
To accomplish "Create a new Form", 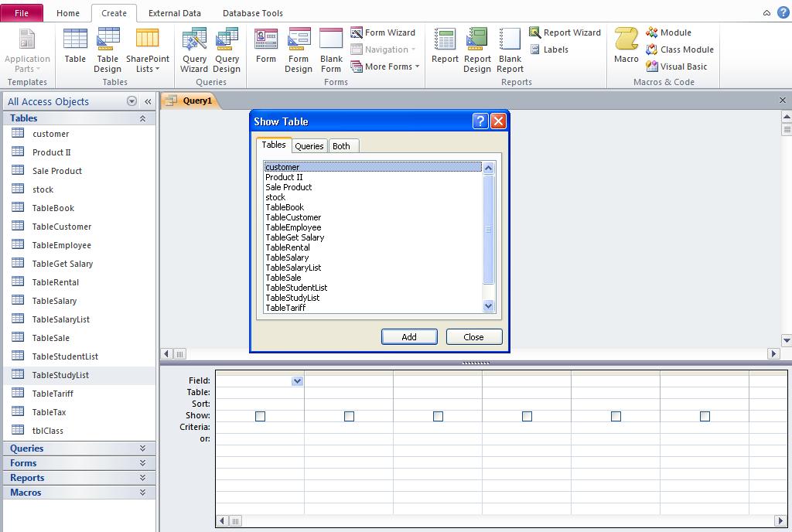I will [266, 46].
